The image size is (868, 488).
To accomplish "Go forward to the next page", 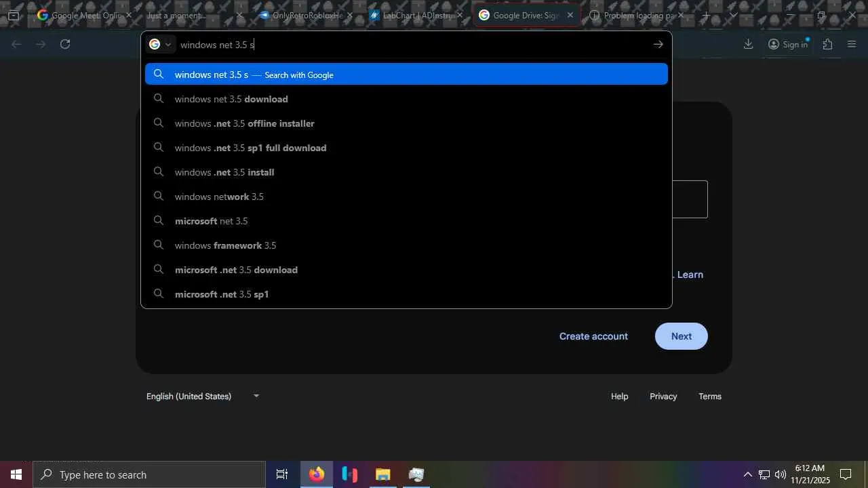I will tap(41, 44).
